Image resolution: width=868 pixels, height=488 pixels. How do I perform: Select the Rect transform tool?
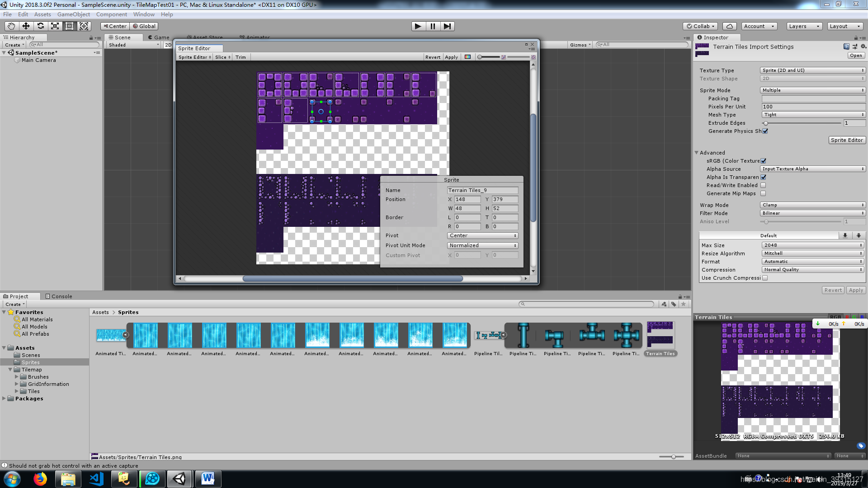pyautogui.click(x=69, y=26)
